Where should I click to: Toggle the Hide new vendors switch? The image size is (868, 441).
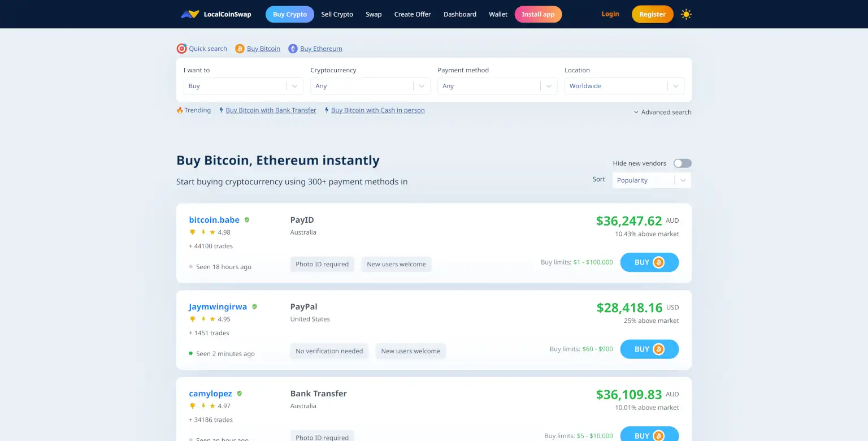pyautogui.click(x=682, y=163)
